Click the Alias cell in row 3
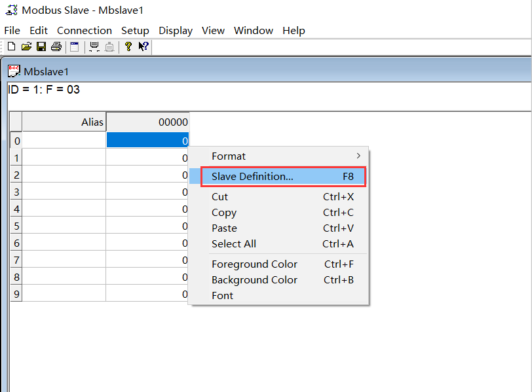Viewport: 532px width, 392px height. coord(64,192)
